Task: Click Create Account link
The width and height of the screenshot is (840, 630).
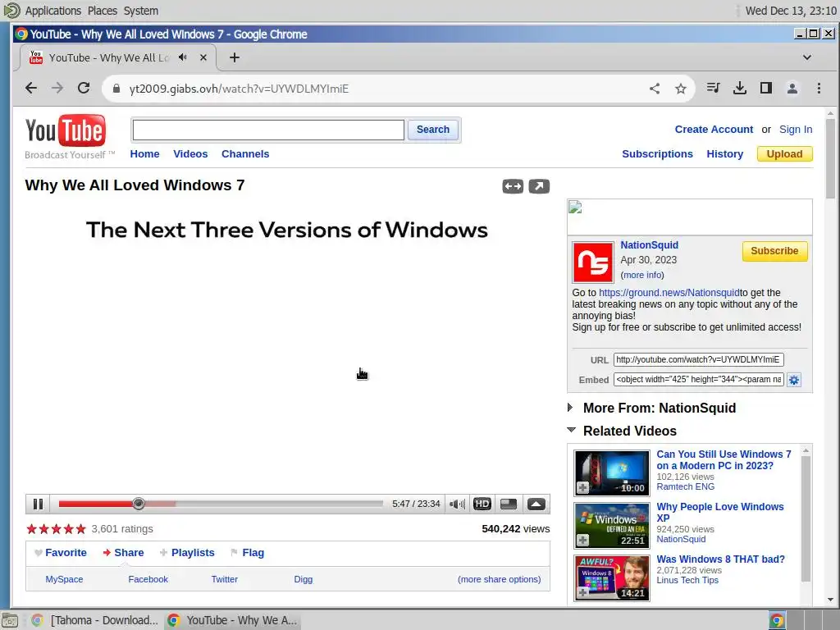Action: (714, 130)
